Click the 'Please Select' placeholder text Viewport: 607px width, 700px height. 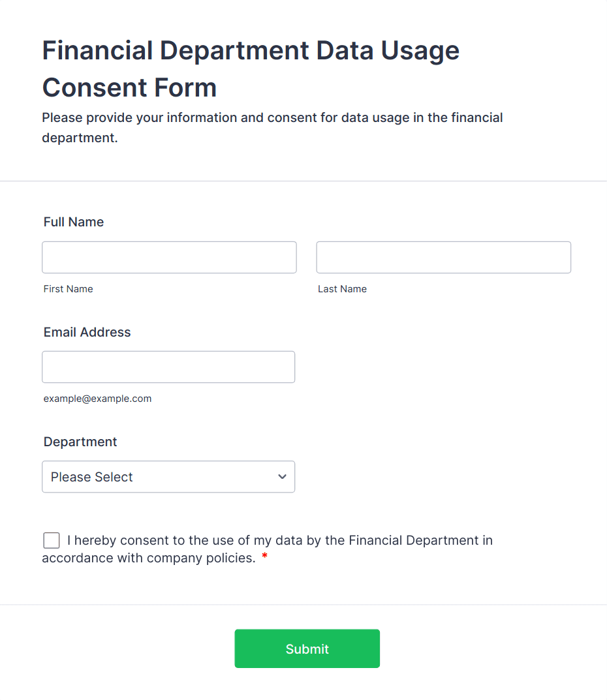click(91, 477)
